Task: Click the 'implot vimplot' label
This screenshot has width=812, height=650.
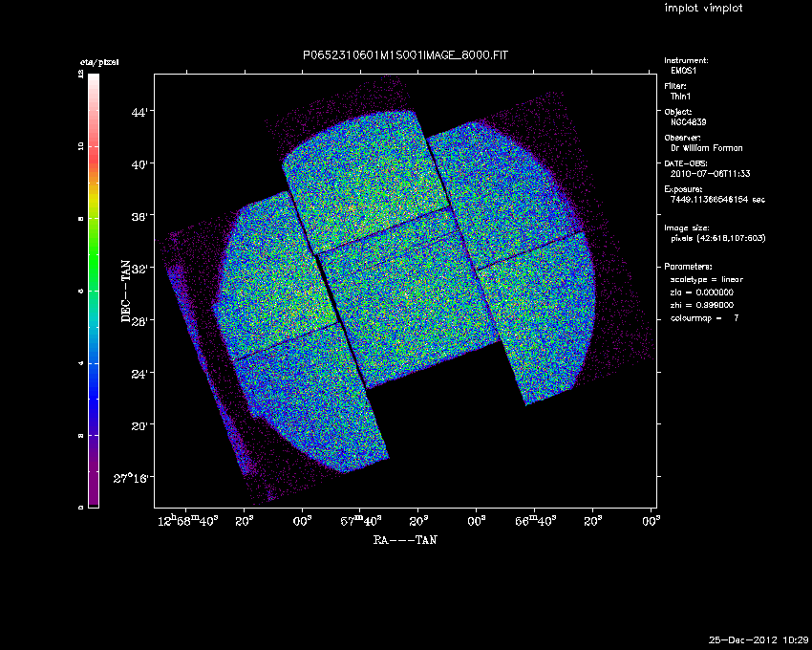Action: click(703, 9)
